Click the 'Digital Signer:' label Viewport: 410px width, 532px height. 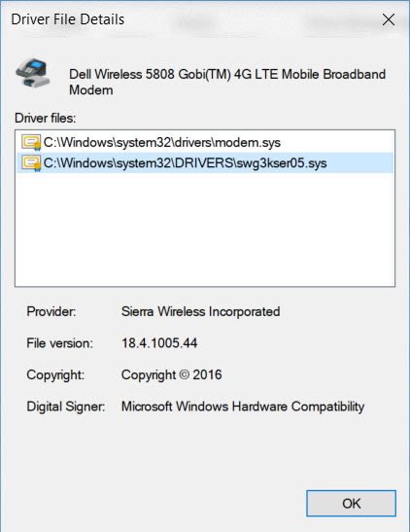pyautogui.click(x=66, y=407)
